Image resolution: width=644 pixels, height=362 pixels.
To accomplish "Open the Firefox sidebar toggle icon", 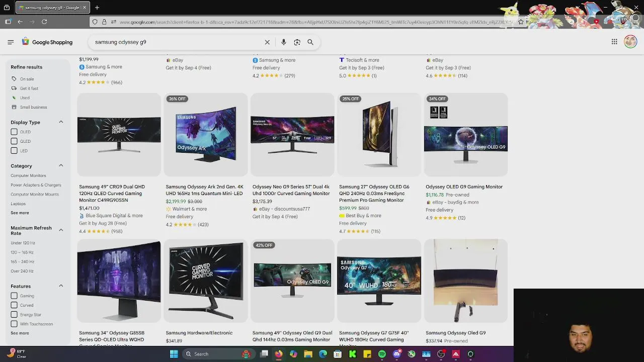I will (x=8, y=22).
